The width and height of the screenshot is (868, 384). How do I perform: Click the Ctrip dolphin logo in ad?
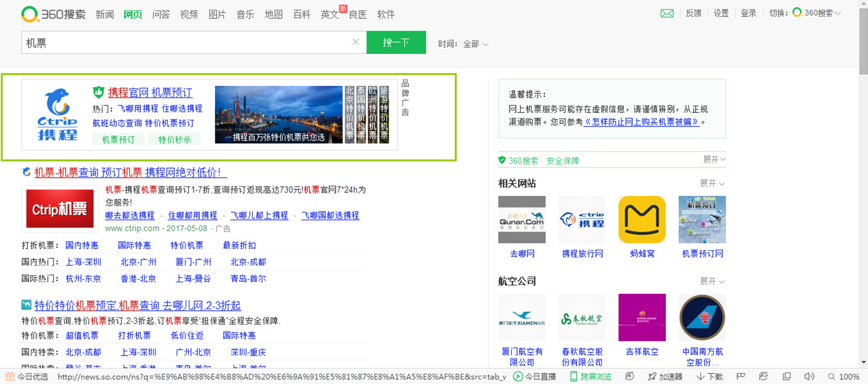[x=57, y=114]
